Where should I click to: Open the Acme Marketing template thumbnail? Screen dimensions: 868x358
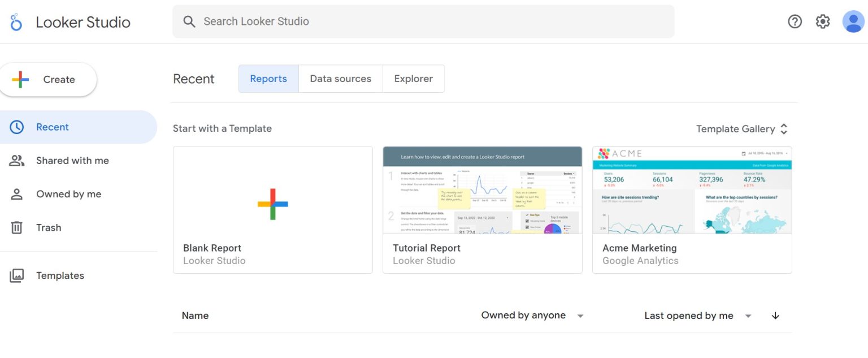(692, 191)
